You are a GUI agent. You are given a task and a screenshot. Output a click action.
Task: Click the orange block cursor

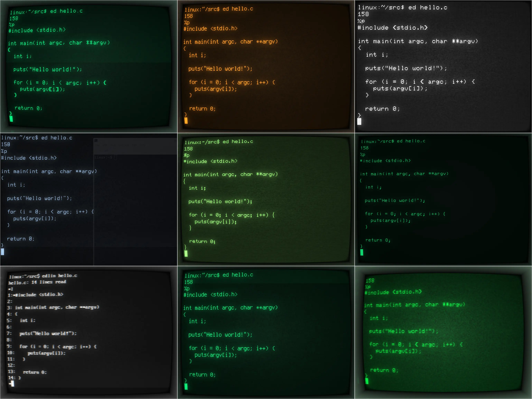[186, 121]
